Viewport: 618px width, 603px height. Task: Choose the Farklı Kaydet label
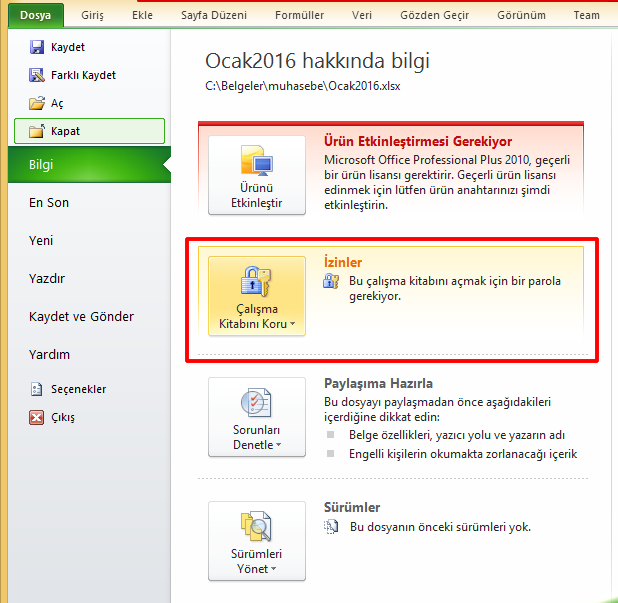click(83, 75)
